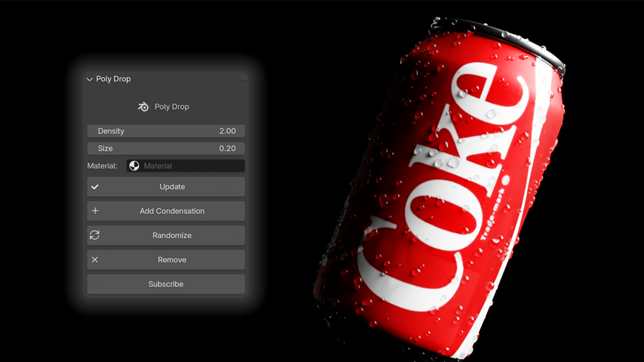The image size is (644, 362).
Task: Click the panel drag grip dots
Action: pyautogui.click(x=243, y=78)
